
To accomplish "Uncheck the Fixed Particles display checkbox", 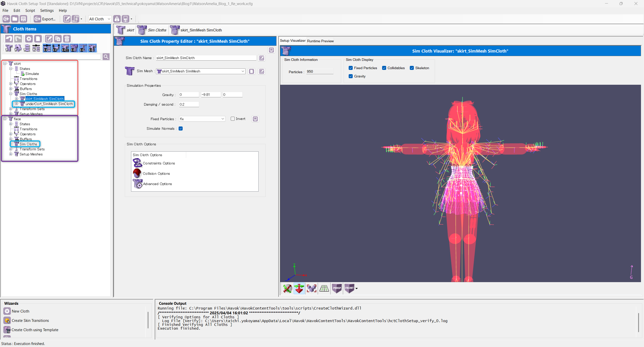I will (x=351, y=68).
